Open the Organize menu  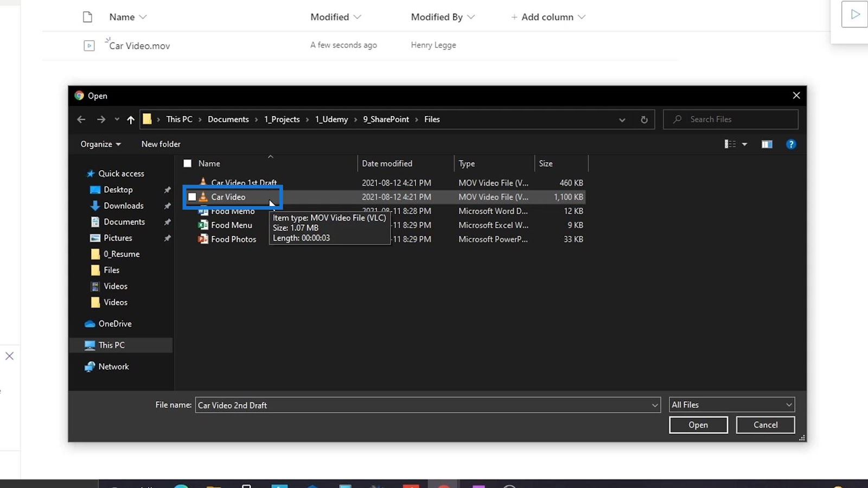pyautogui.click(x=101, y=144)
